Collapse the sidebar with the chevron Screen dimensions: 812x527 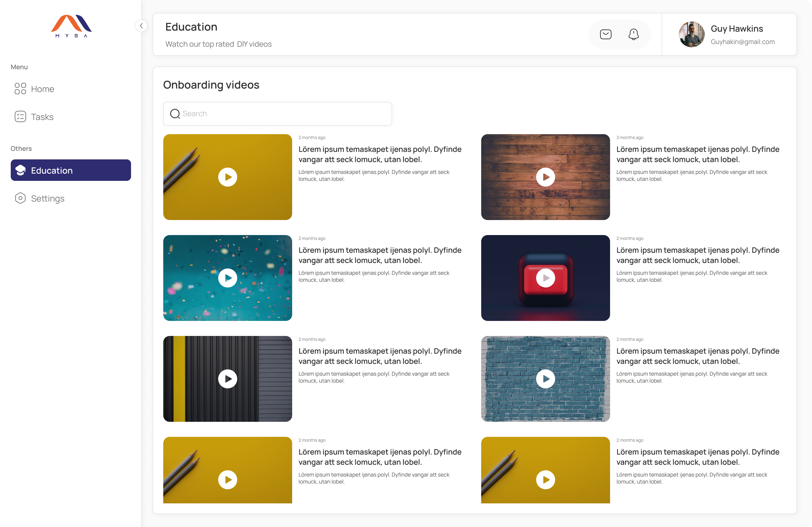click(141, 26)
